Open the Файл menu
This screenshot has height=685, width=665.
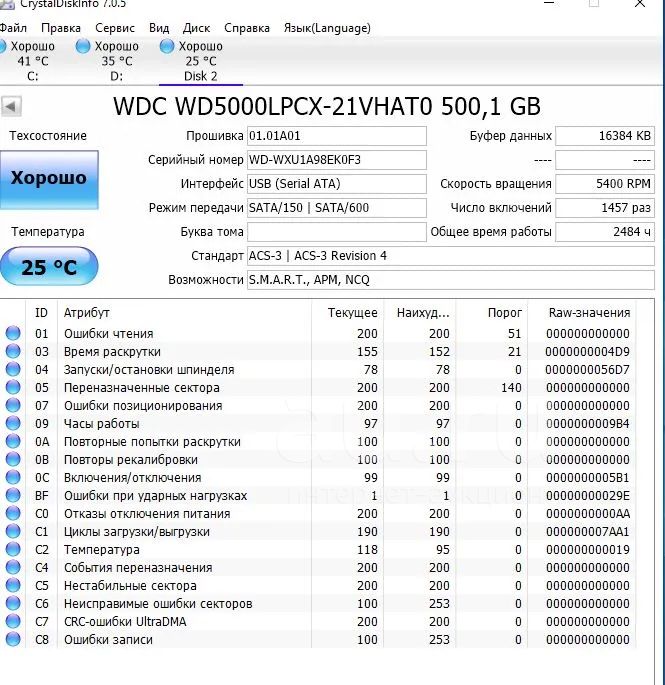click(13, 28)
